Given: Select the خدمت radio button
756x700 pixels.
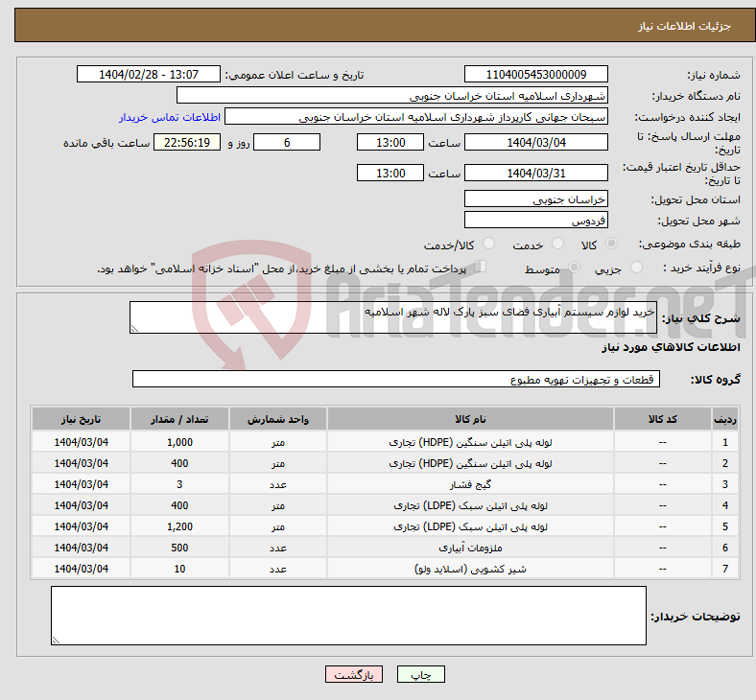Looking at the screenshot, I should [557, 244].
